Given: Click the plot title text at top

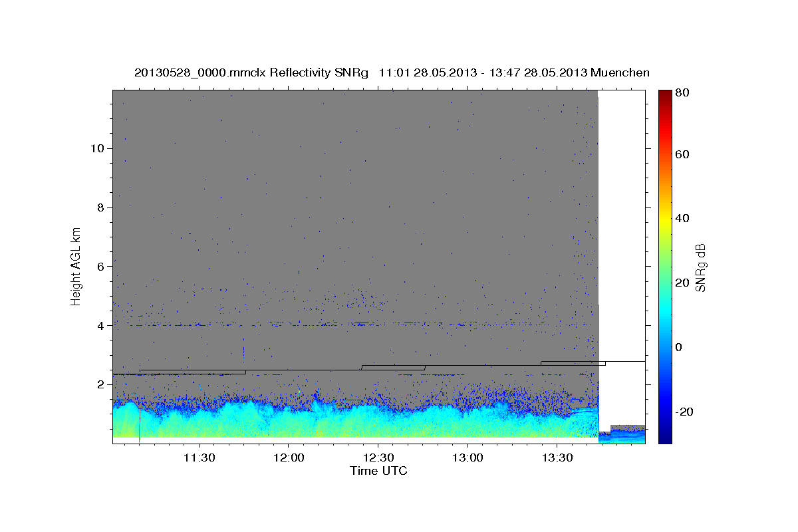Looking at the screenshot, I should pyautogui.click(x=392, y=72).
